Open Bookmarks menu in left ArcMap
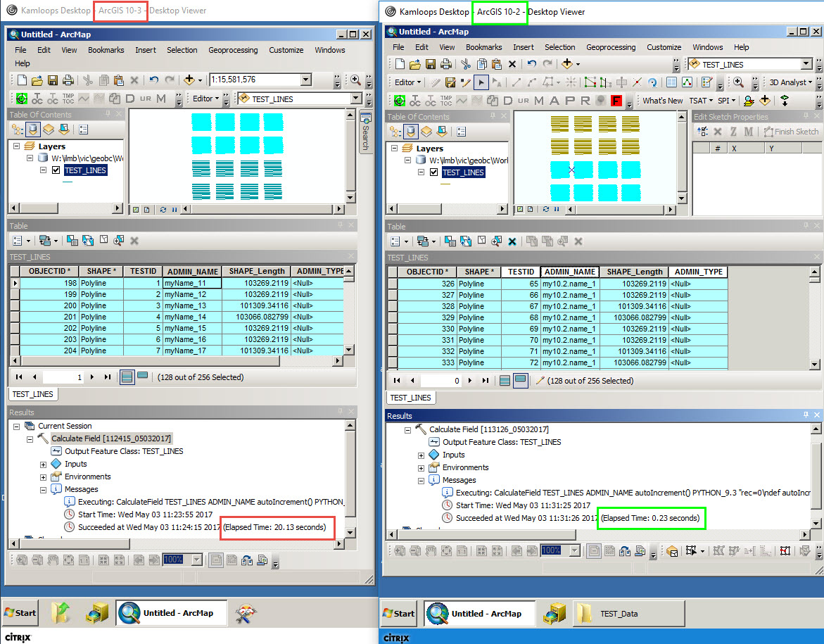This screenshot has height=644, width=824. pos(106,50)
